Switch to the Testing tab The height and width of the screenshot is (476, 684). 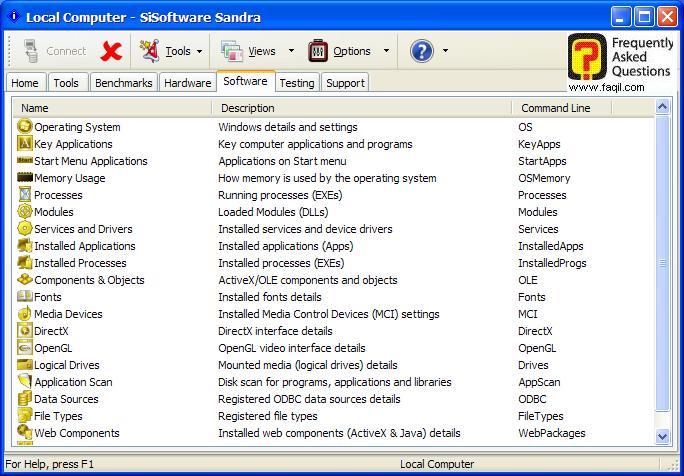click(x=297, y=82)
